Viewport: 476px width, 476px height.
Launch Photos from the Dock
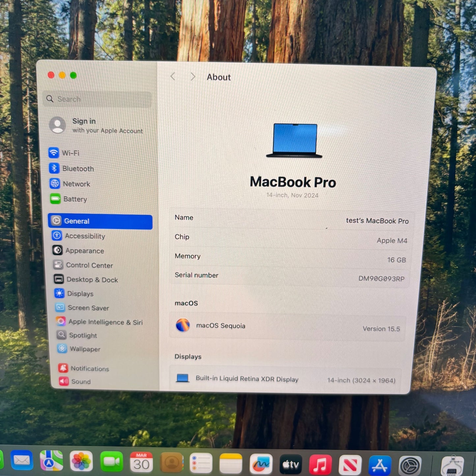pyautogui.click(x=81, y=461)
